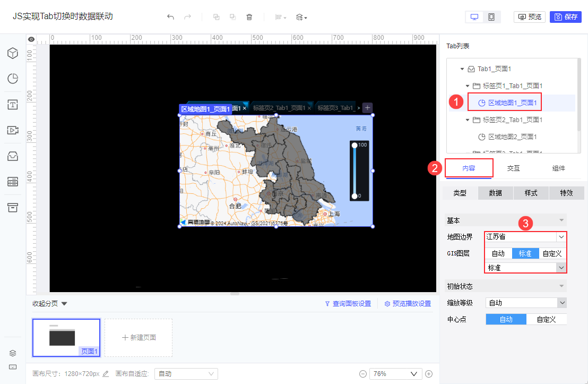The width and height of the screenshot is (588, 384).
Task: Select 自定义 for GIS图层
Action: pyautogui.click(x=553, y=253)
